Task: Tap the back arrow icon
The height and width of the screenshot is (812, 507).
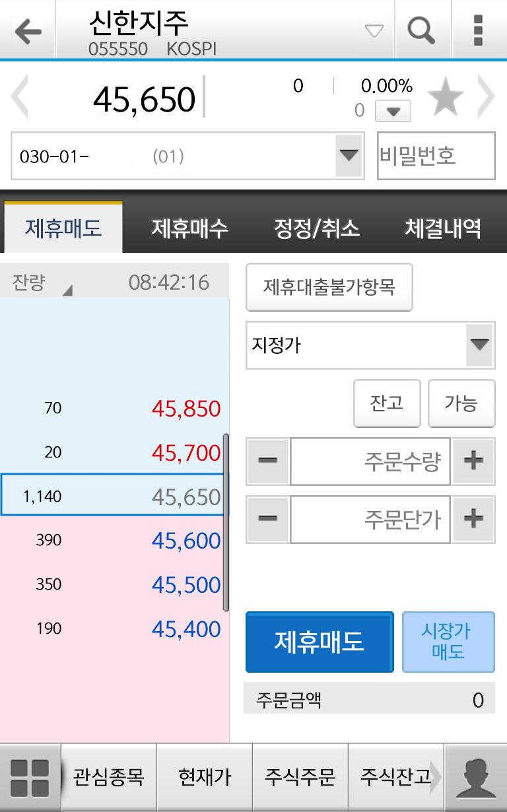Action: point(28,31)
